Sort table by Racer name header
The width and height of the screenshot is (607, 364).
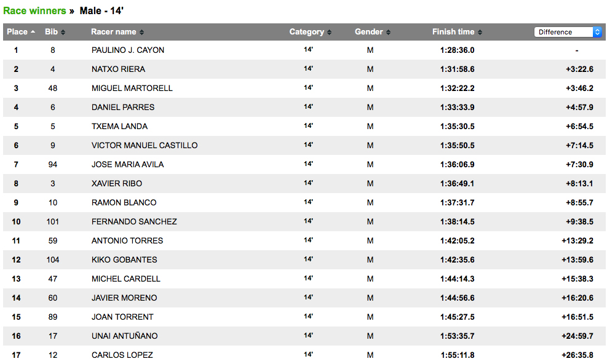coord(113,32)
